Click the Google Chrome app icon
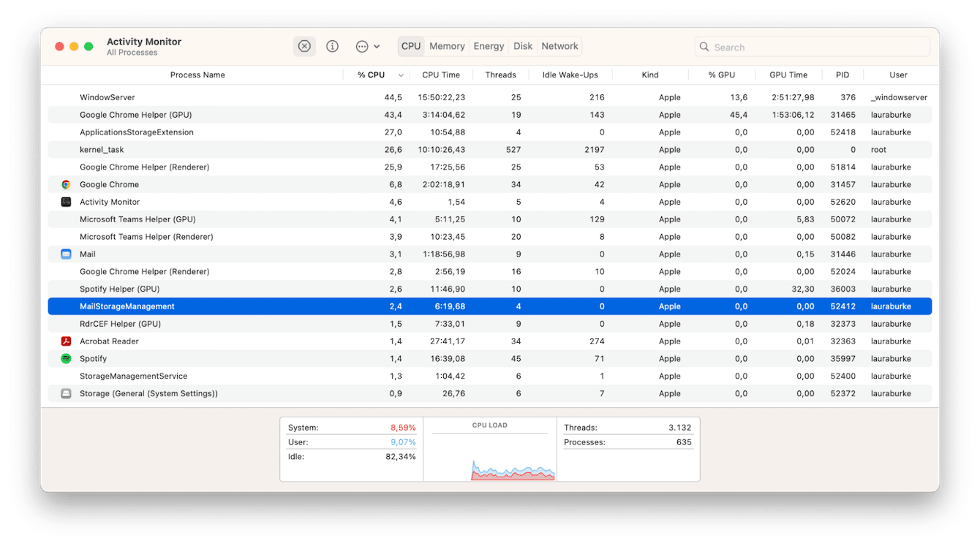Screen dimensions: 980x546 coord(66,185)
